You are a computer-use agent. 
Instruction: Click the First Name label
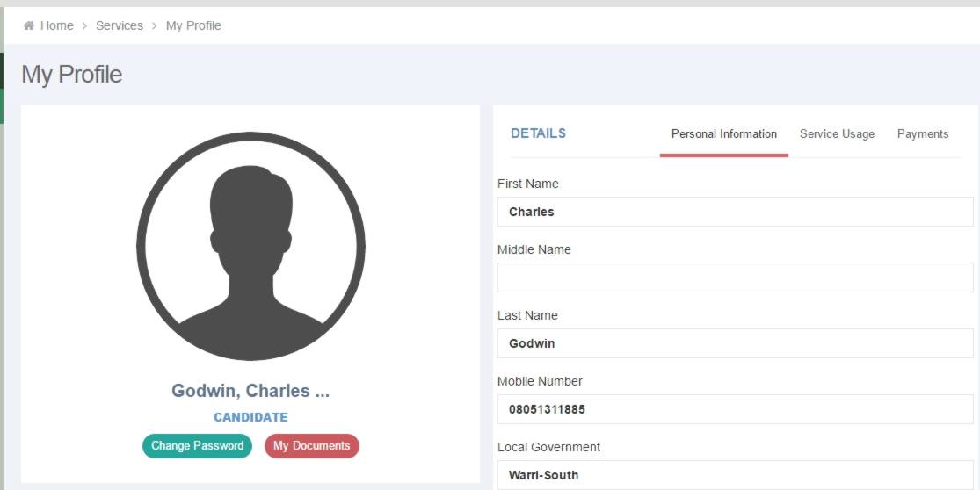(528, 184)
